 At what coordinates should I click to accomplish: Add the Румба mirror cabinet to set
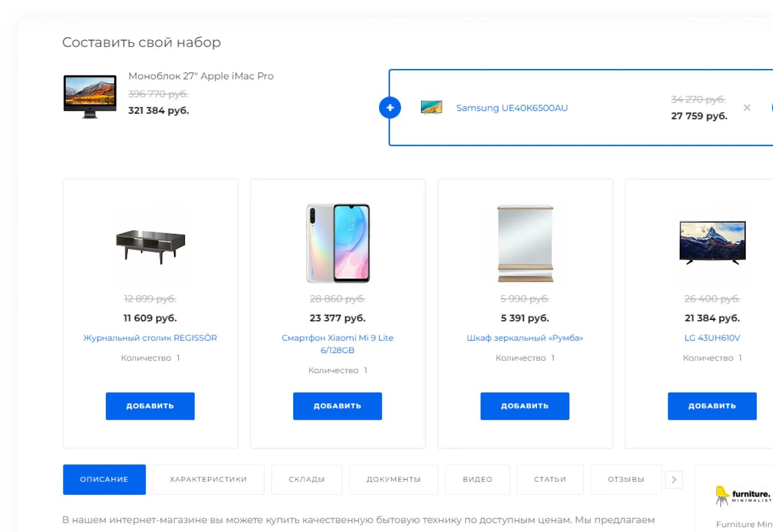point(525,406)
